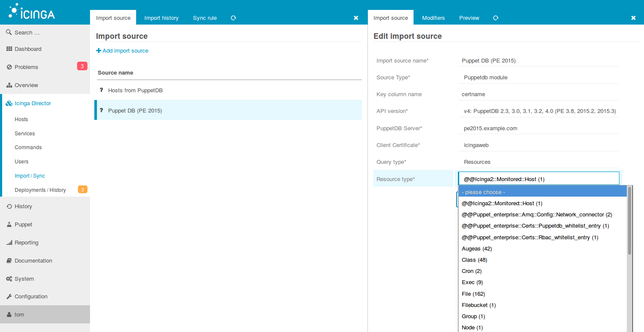The image size is (644, 332).
Task: Click the Import source name field
Action: coord(538,61)
